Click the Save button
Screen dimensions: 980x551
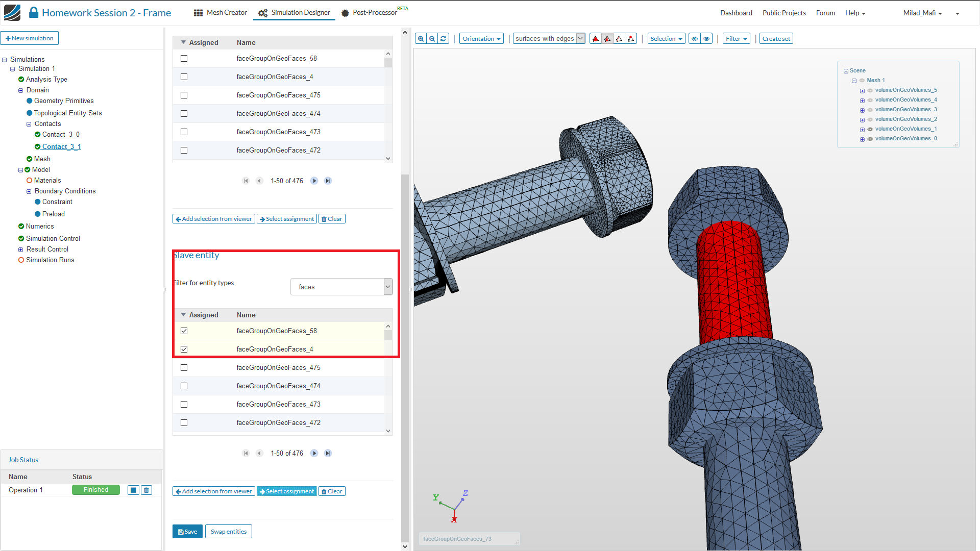tap(187, 532)
